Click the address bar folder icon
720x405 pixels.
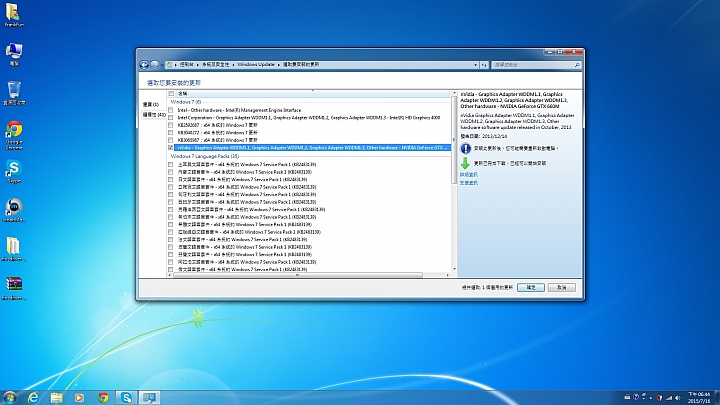(169, 65)
